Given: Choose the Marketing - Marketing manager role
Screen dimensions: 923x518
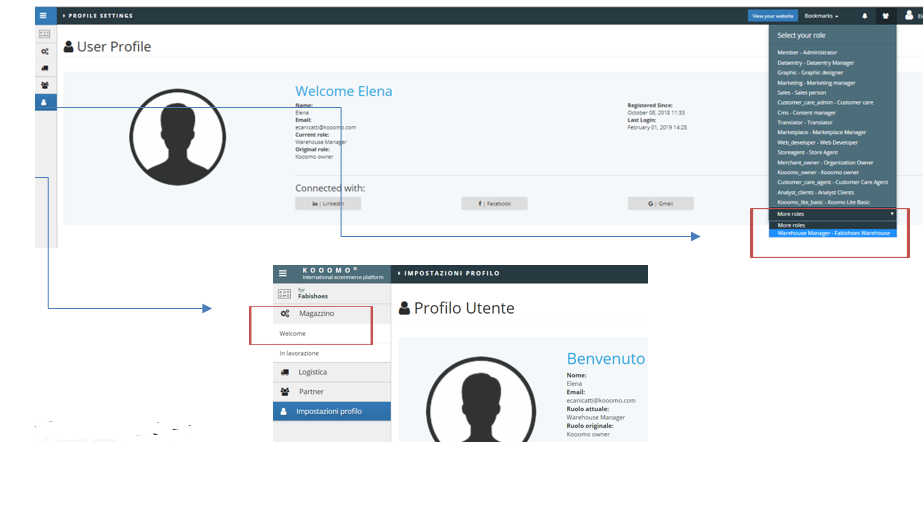Looking at the screenshot, I should [816, 82].
